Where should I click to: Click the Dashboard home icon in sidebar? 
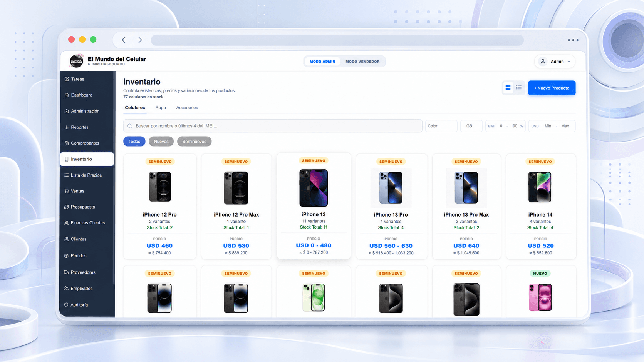(x=67, y=95)
